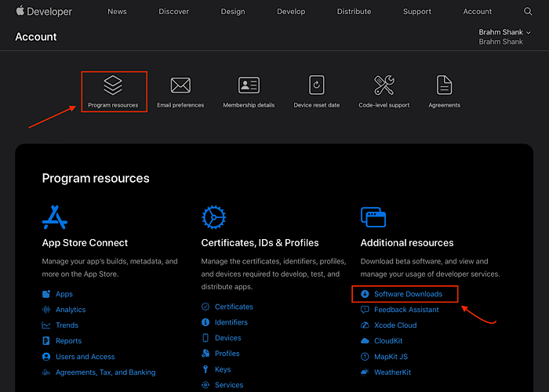Click the Trends chart icon
Screen dimensions: 549x392
point(46,325)
